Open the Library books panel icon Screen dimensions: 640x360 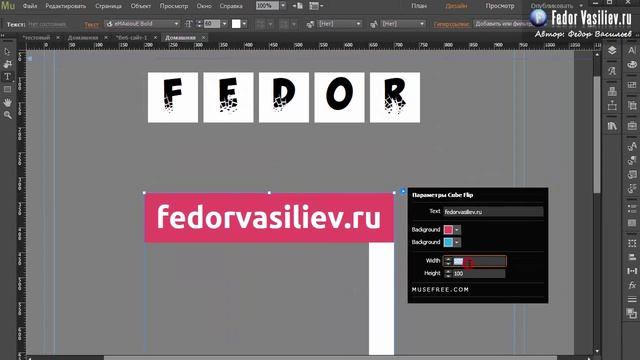point(612,126)
